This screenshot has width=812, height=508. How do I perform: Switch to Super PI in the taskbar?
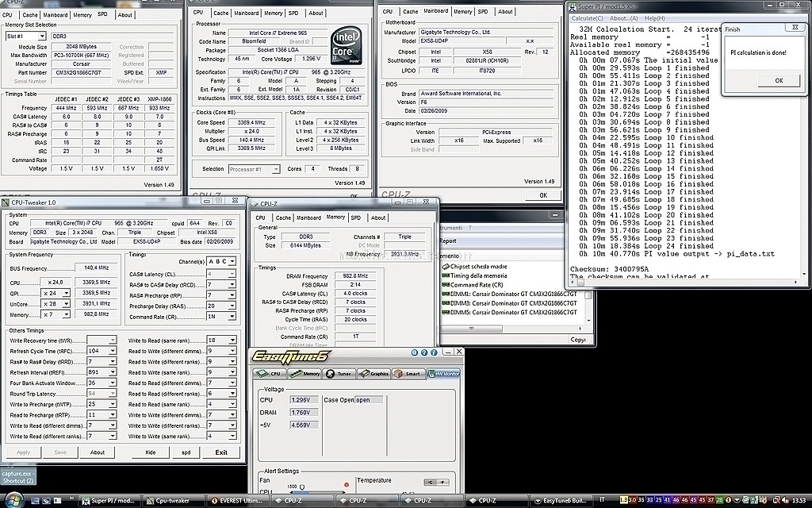[109, 501]
